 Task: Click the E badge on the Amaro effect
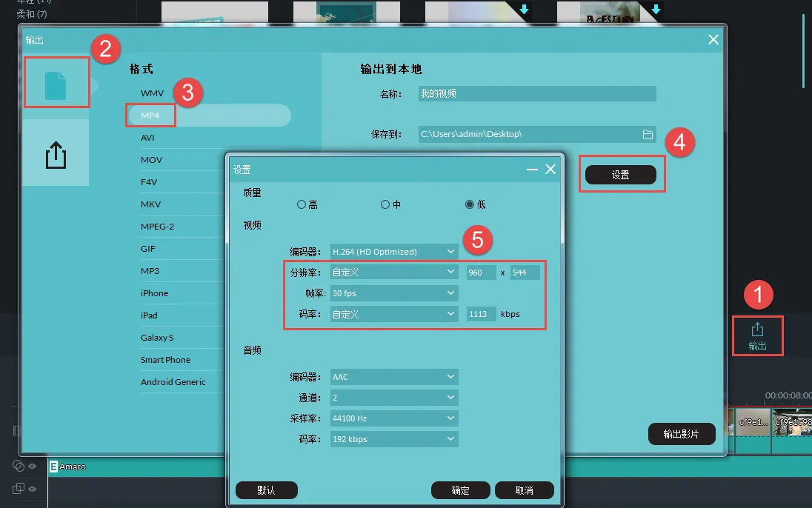[53, 467]
